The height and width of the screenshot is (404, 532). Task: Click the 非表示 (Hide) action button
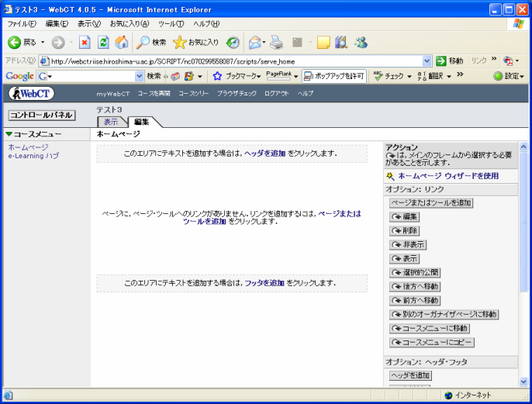tap(407, 244)
